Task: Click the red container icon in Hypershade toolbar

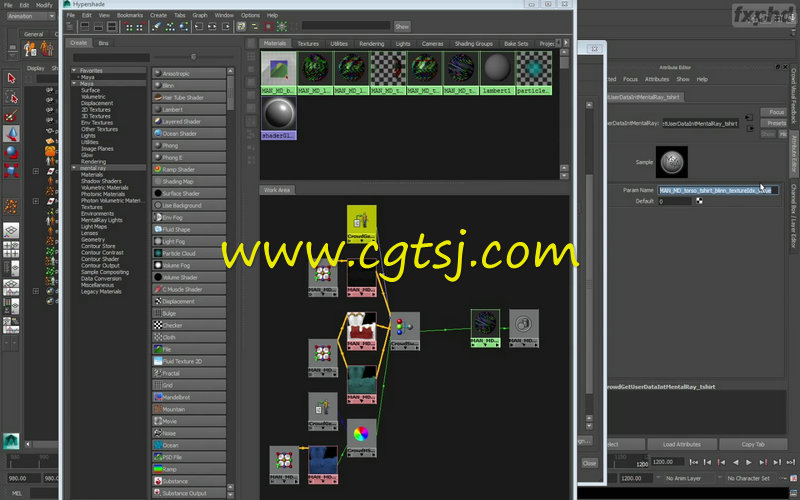Action: pos(268,26)
